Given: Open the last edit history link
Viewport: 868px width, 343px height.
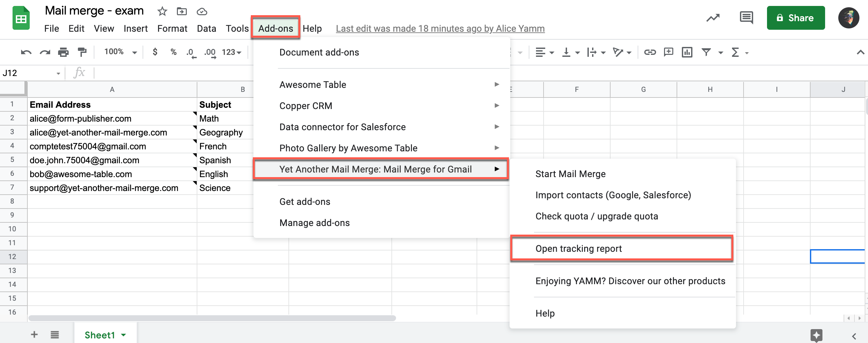Looking at the screenshot, I should click(x=440, y=28).
